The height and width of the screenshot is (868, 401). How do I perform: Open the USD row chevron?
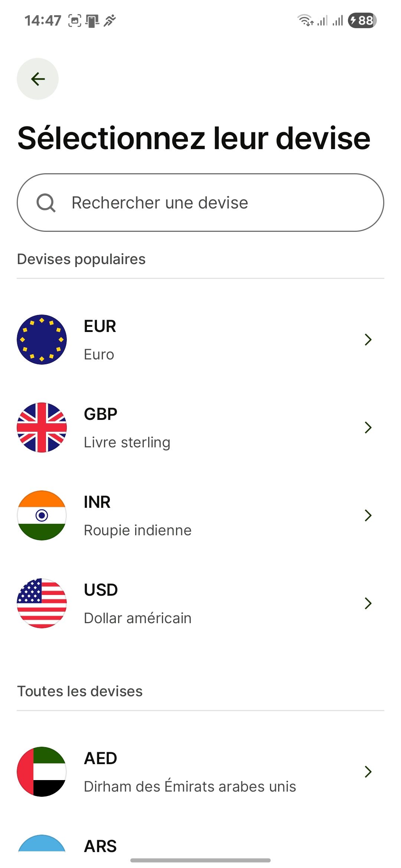tap(368, 603)
